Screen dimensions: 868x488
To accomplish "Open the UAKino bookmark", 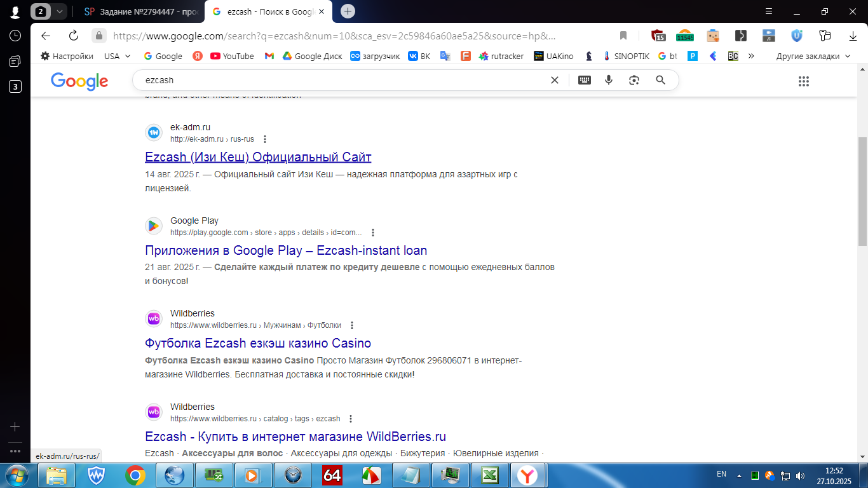I will pyautogui.click(x=553, y=56).
